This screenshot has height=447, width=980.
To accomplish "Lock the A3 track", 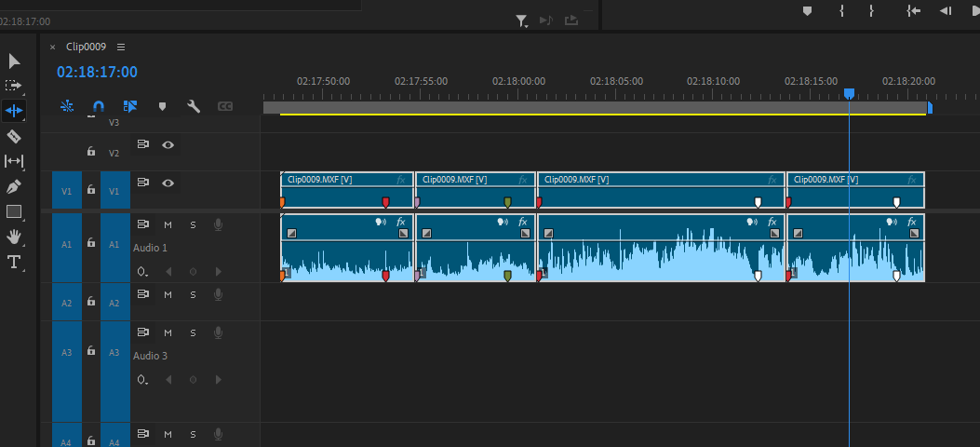I will click(x=91, y=351).
